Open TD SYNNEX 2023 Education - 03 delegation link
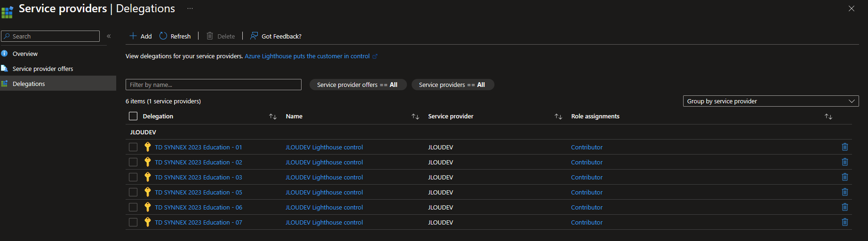The height and width of the screenshot is (241, 868). [199, 177]
